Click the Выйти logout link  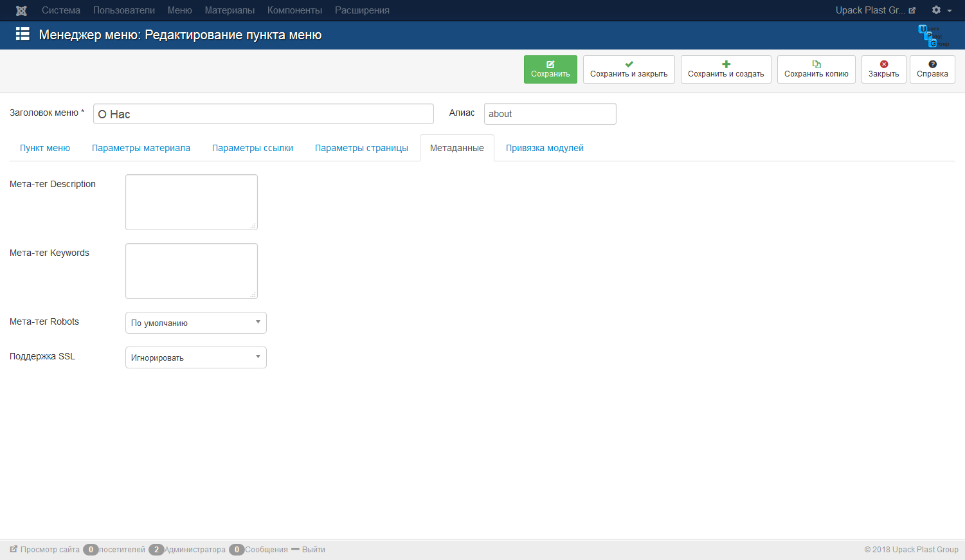click(x=314, y=550)
